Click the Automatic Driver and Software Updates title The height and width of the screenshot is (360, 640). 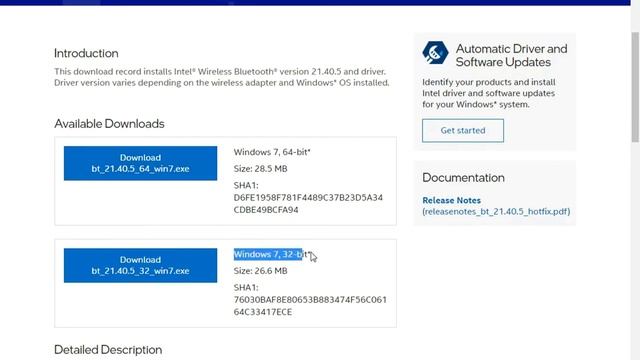point(511,56)
